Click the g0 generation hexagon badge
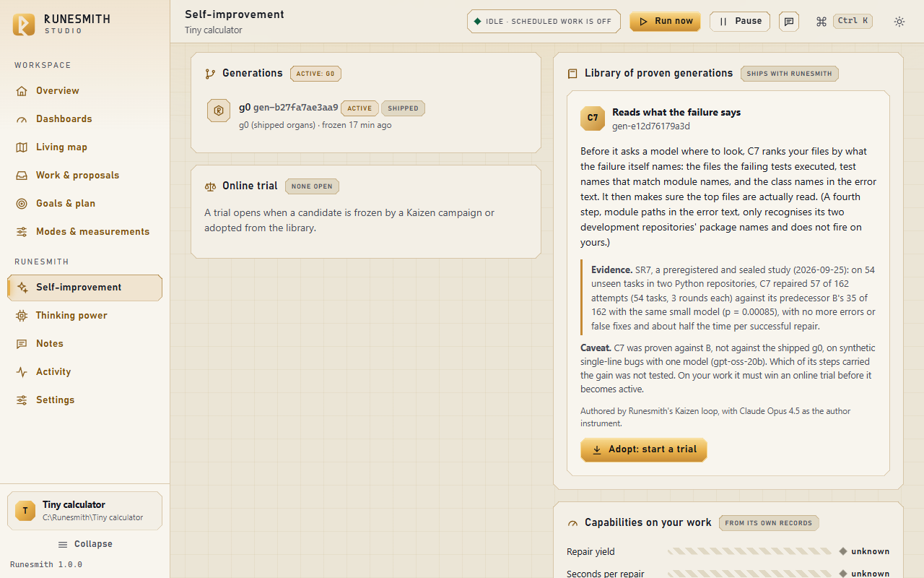The height and width of the screenshot is (578, 924). click(219, 111)
